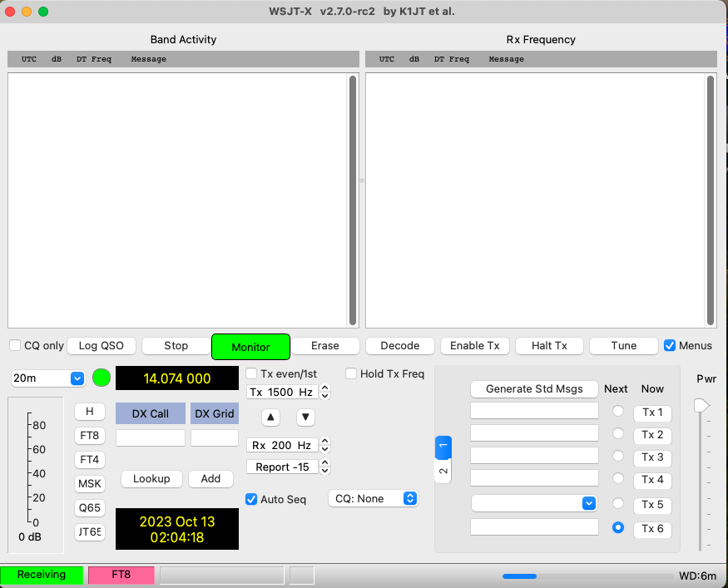Adjust Report -15 stepper arrows
Viewport: 728px width, 588px height.
pos(325,467)
